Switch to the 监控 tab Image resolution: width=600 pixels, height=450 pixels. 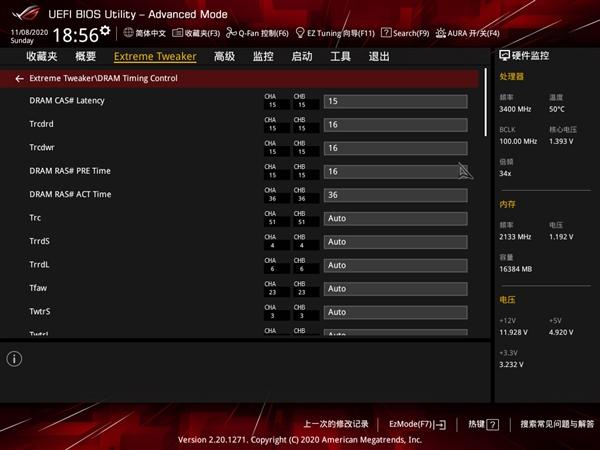[x=263, y=57]
